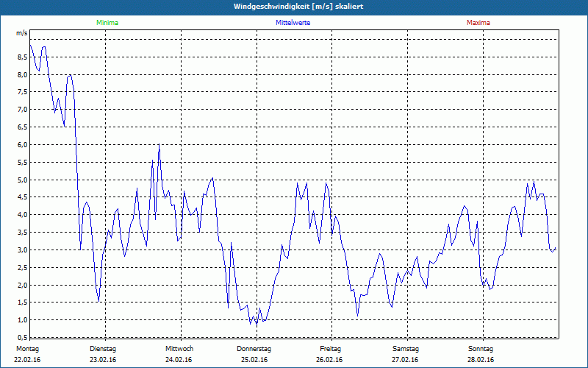Click the 6,5 y-axis value
Viewport: 588px width, 368px height.
point(22,127)
